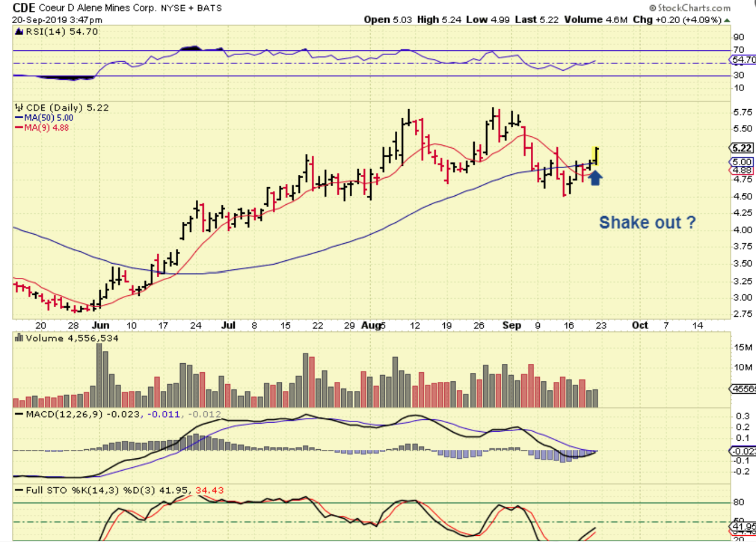Click the small icon before the RSI(14) label
756x542 pixels.
pyautogui.click(x=19, y=32)
